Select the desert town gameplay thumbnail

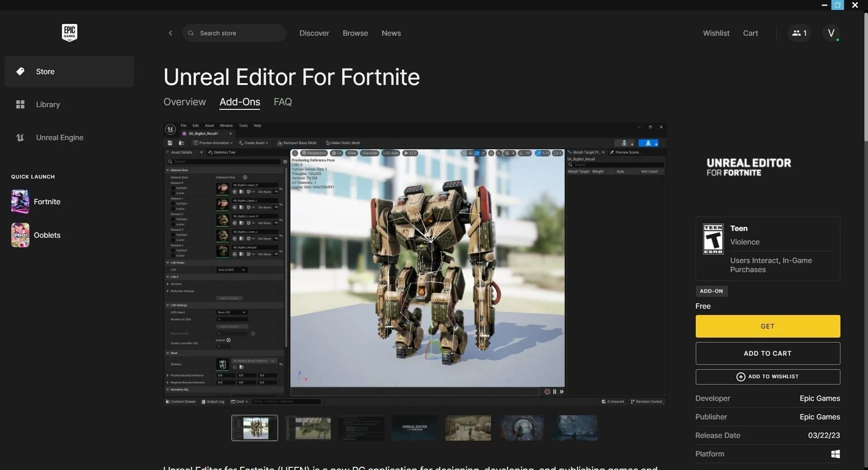click(x=468, y=428)
